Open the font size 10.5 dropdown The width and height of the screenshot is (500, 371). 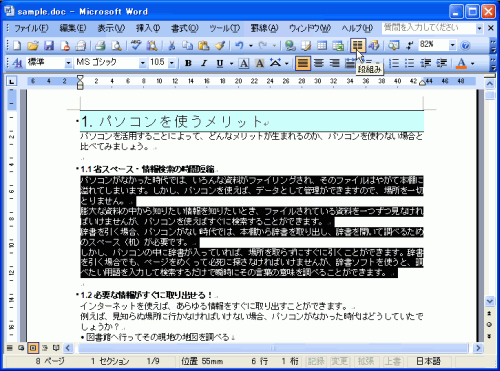click(172, 63)
